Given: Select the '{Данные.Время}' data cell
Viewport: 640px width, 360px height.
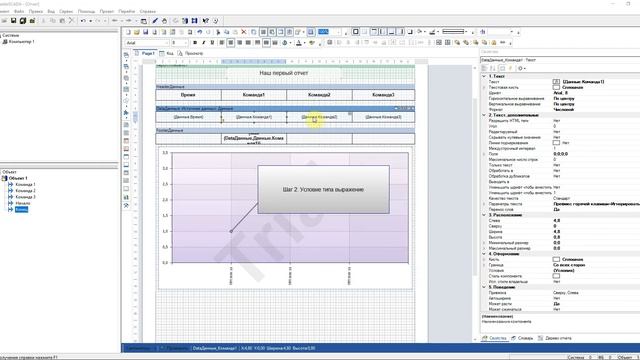Looking at the screenshot, I should (x=188, y=117).
